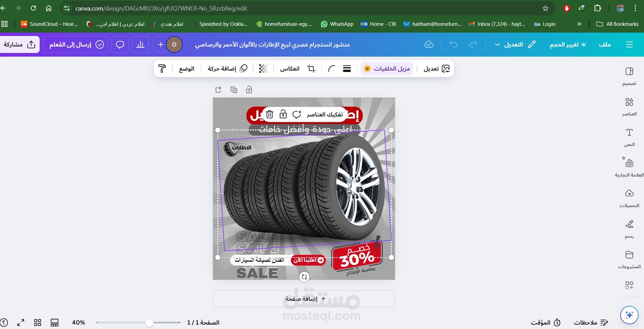Open the WhatsApp bookmark
Image resolution: width=644 pixels, height=329 pixels.
coord(337,24)
